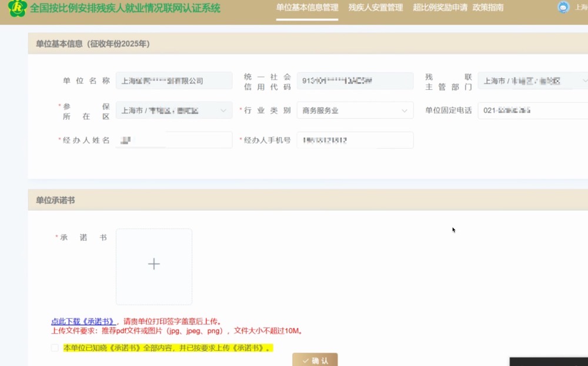Click the green system logo icon
Screen dimensions: 588x366
[17, 9]
